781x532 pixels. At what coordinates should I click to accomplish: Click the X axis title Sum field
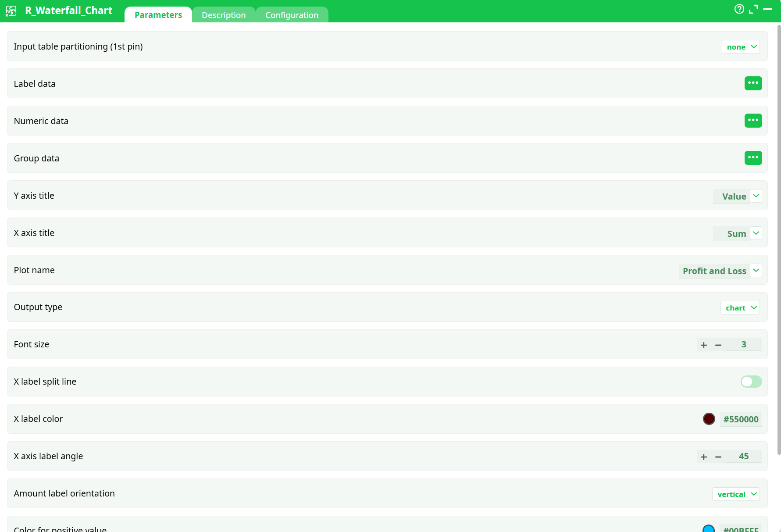click(731, 234)
